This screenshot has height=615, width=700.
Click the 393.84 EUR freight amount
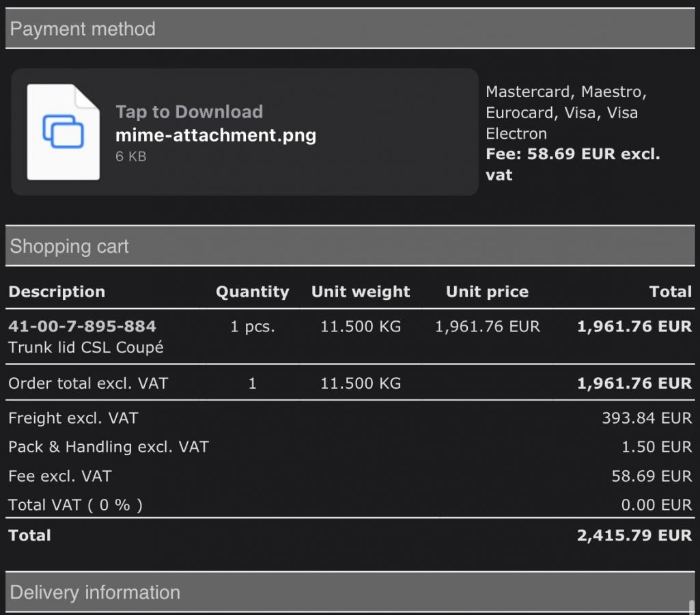(646, 418)
